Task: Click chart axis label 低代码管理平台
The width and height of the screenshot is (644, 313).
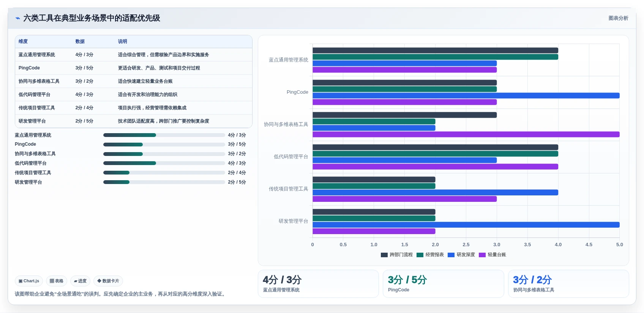Action: coord(291,157)
